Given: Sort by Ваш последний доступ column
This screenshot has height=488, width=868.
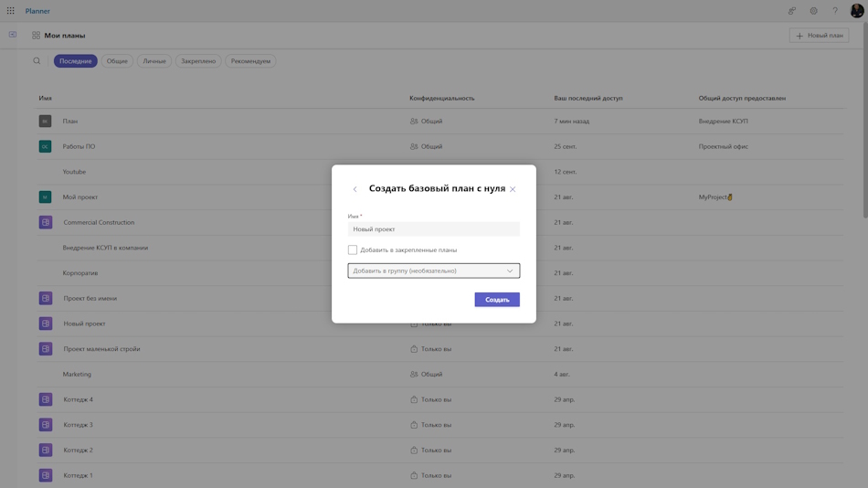Looking at the screenshot, I should pos(587,98).
